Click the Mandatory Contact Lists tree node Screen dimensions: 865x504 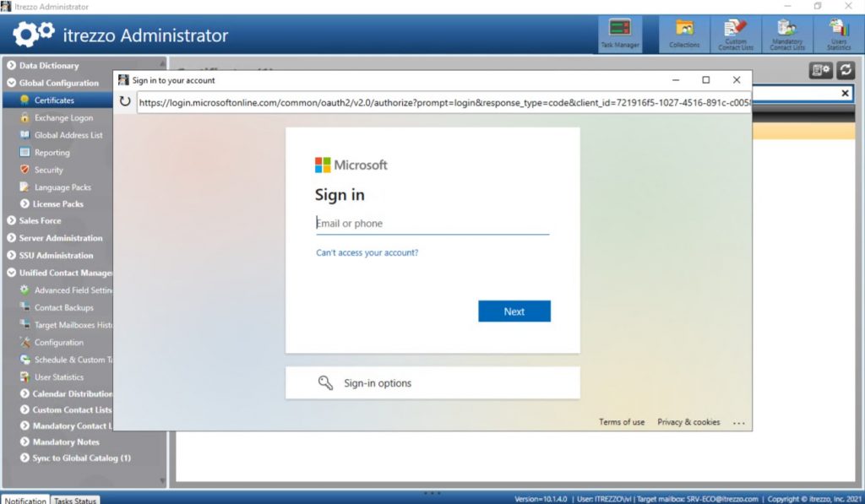point(72,425)
